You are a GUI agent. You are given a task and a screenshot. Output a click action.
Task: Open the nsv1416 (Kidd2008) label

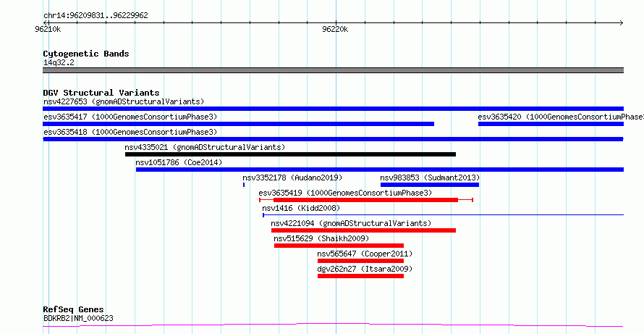tap(301, 208)
